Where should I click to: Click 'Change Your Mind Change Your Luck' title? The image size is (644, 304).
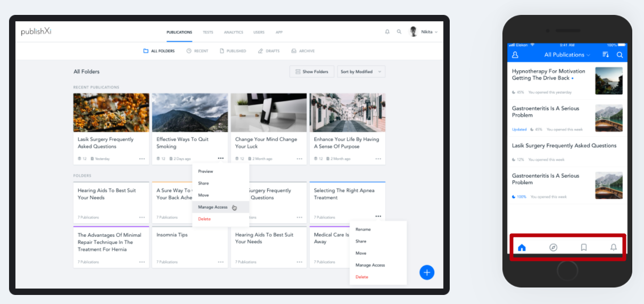[266, 143]
